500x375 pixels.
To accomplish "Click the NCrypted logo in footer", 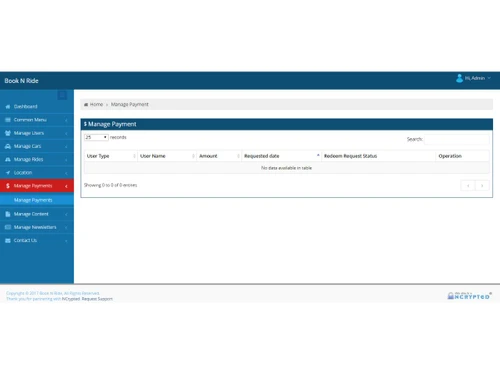I will 469,296.
